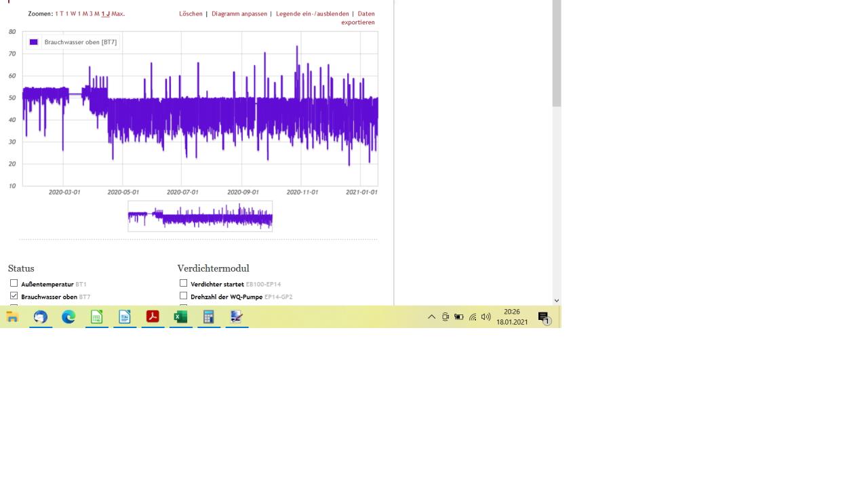Open LibreOffice Calc spreadsheet taskbar icon
Viewport: 868px width, 488px height.
point(97,317)
